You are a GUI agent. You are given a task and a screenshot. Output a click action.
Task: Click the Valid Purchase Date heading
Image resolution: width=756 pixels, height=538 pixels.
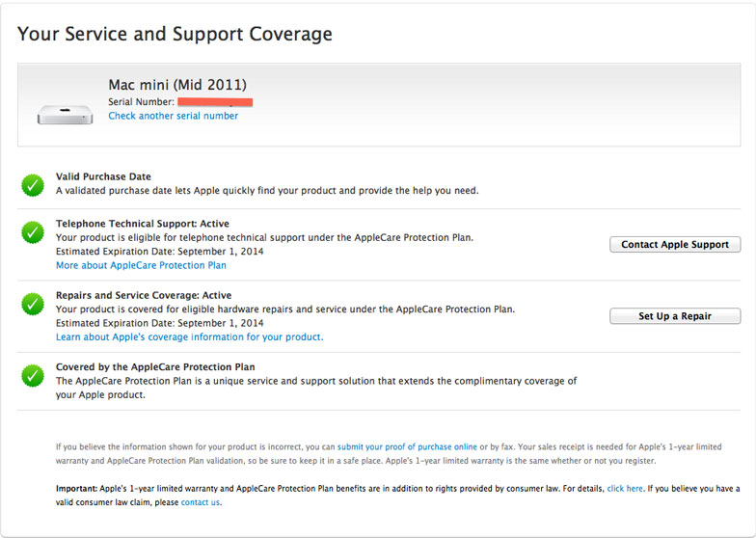[103, 176]
